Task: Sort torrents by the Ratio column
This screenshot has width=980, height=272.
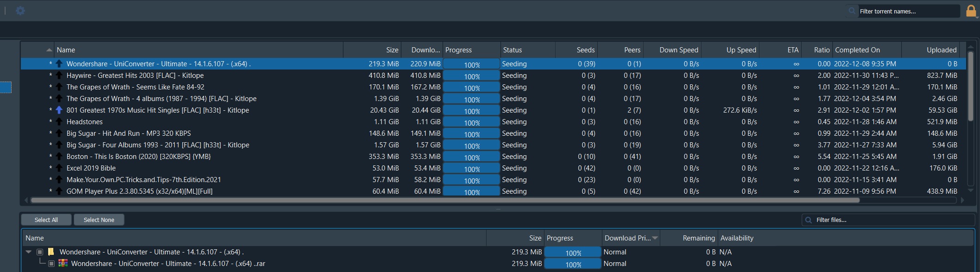Action: point(822,50)
